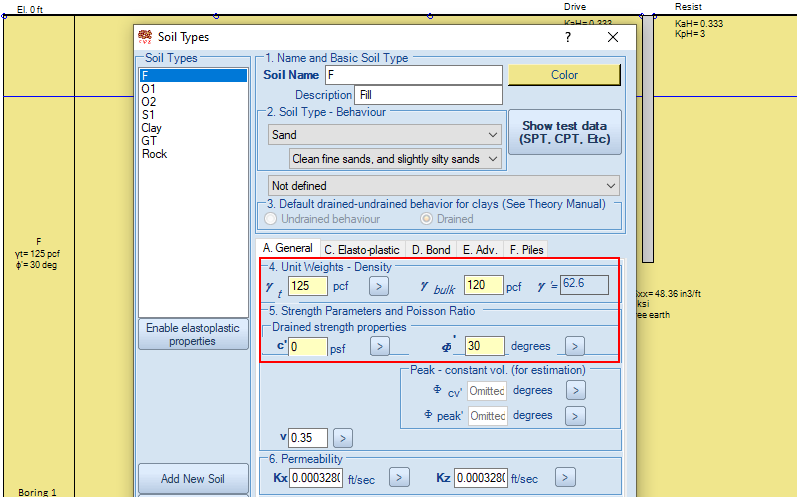Select Drained radio button
Screen dimensions: 800x497
(x=426, y=219)
